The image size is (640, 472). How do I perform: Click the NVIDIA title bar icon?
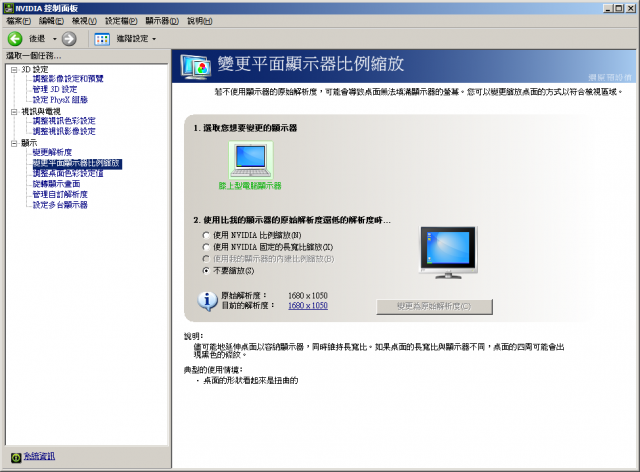tap(8, 8)
